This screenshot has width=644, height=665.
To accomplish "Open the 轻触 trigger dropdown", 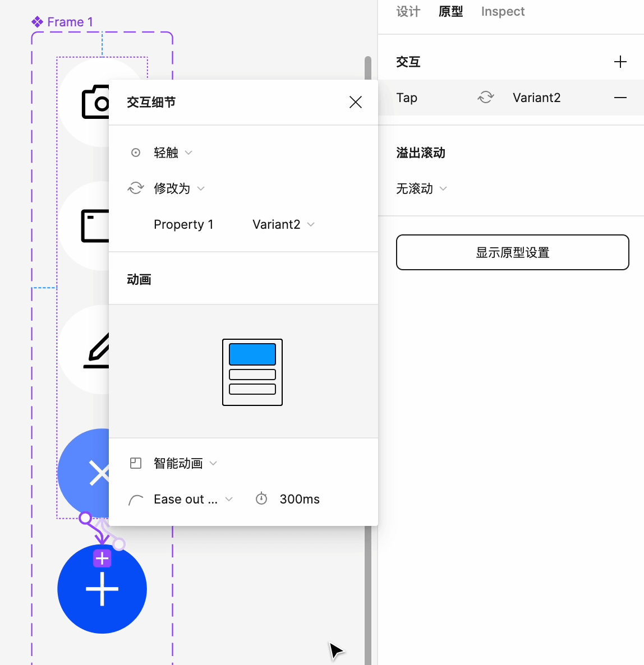I will [x=172, y=153].
